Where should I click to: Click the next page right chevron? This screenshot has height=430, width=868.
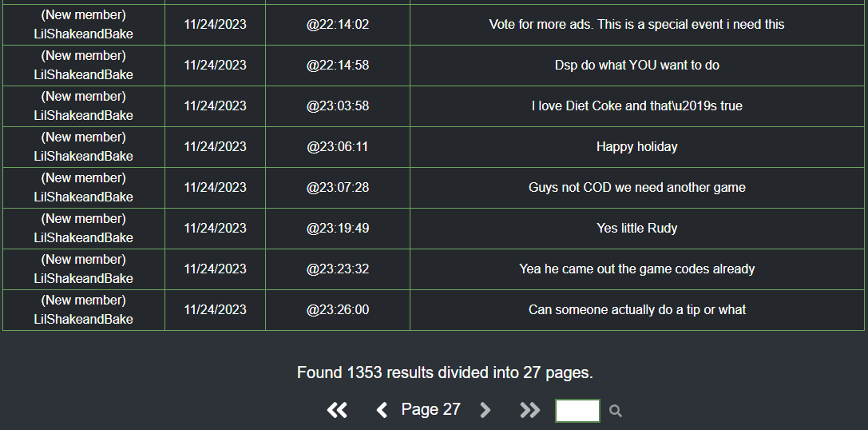pyautogui.click(x=486, y=410)
